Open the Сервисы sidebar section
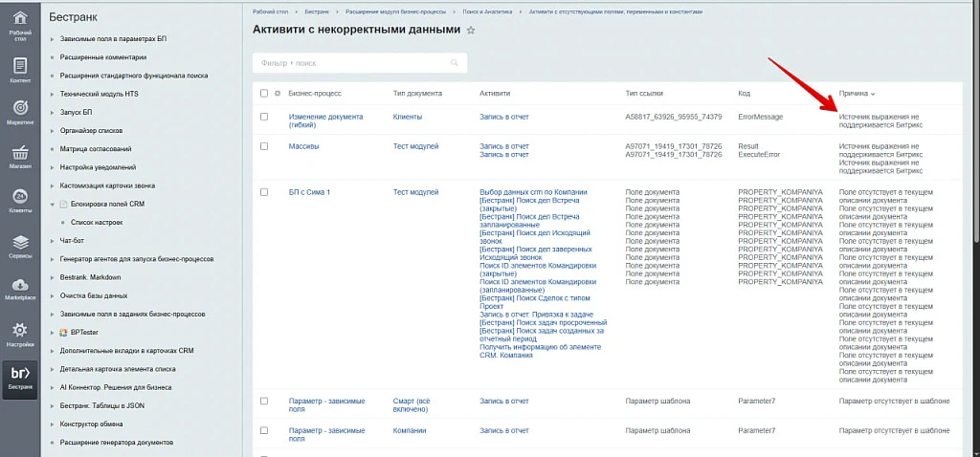 pos(20,247)
